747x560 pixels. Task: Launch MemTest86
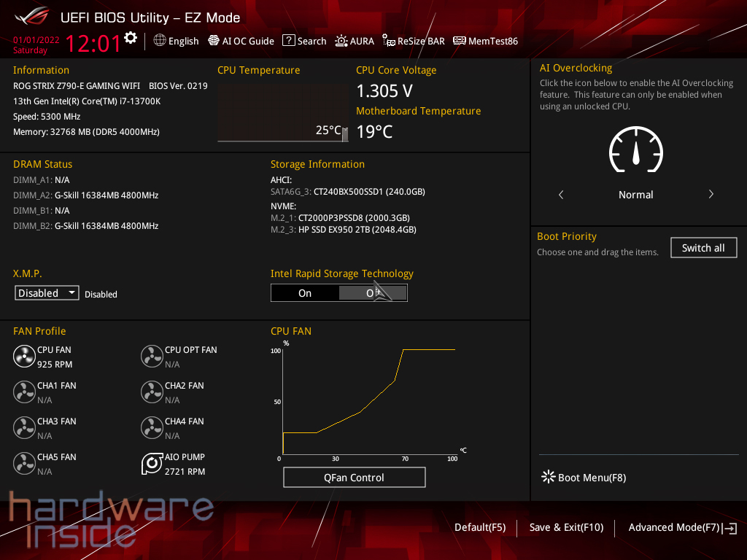tap(485, 41)
